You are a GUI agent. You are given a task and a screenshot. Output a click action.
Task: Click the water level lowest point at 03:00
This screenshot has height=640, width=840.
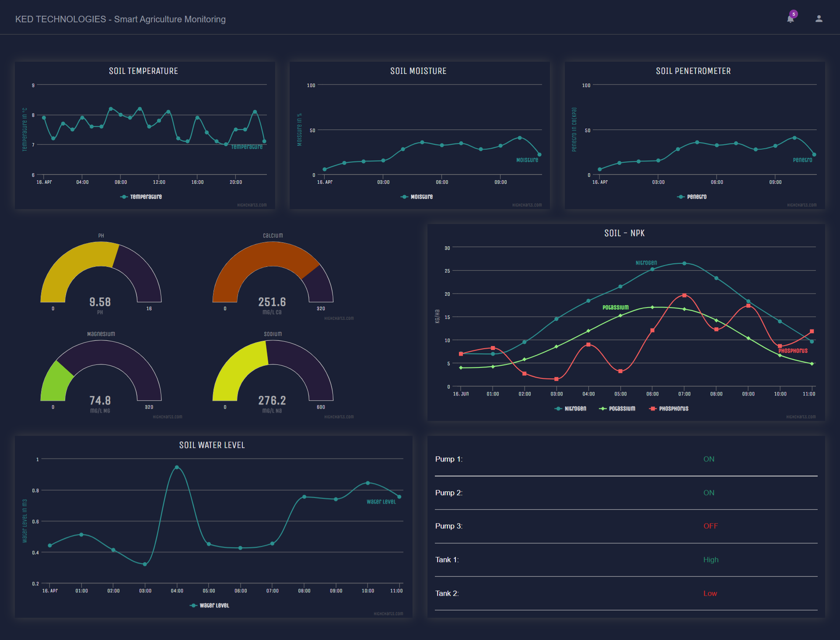point(145,564)
